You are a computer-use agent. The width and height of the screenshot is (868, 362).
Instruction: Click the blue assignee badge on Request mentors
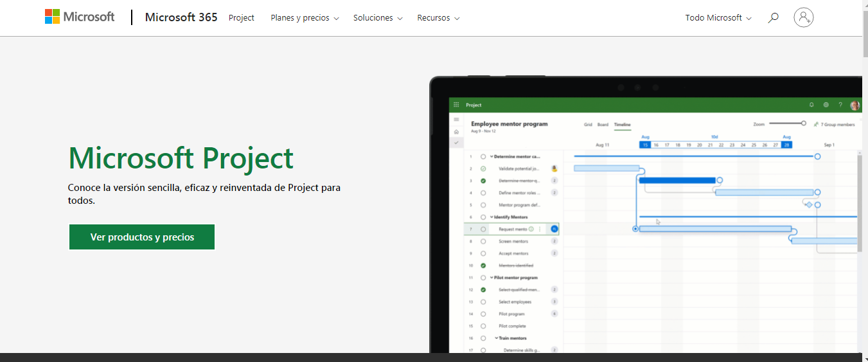pyautogui.click(x=554, y=229)
